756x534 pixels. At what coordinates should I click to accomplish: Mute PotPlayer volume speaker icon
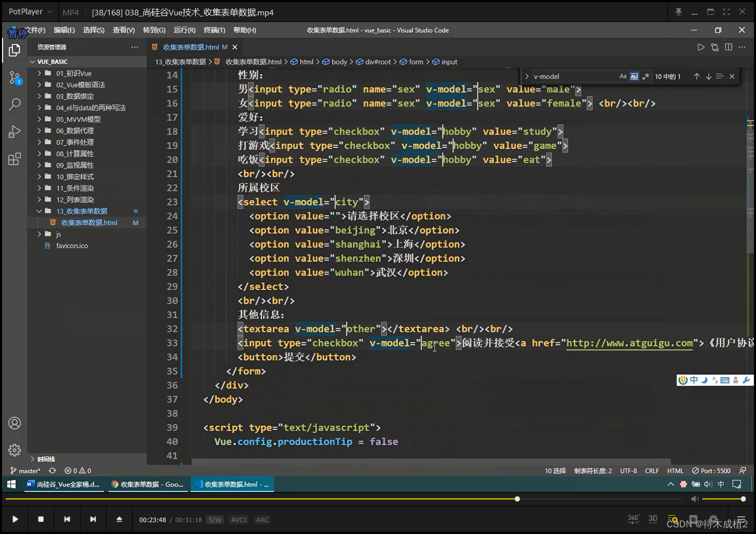695,499
